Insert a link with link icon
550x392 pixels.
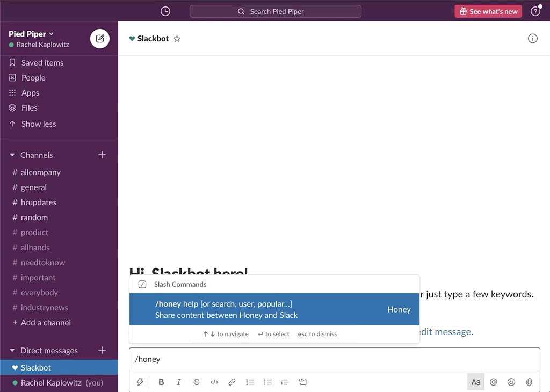coord(232,382)
